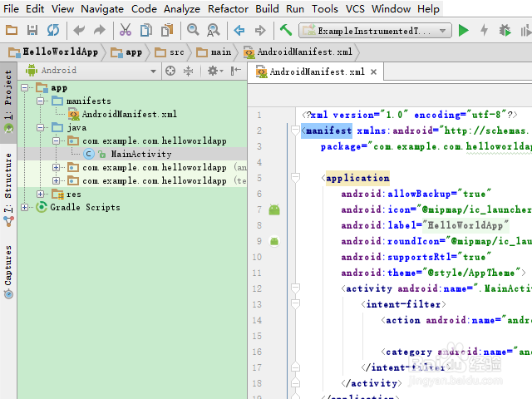This screenshot has height=399, width=532.
Task: Click the Cut scissors icon
Action: pyautogui.click(x=126, y=31)
